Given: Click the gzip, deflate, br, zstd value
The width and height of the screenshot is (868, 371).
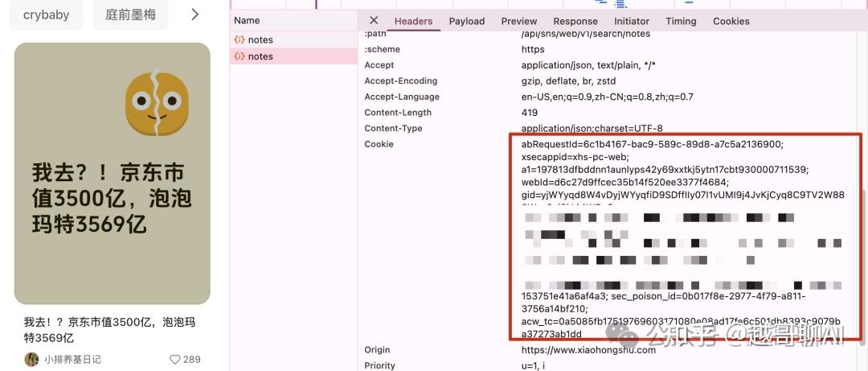Looking at the screenshot, I should click(568, 81).
